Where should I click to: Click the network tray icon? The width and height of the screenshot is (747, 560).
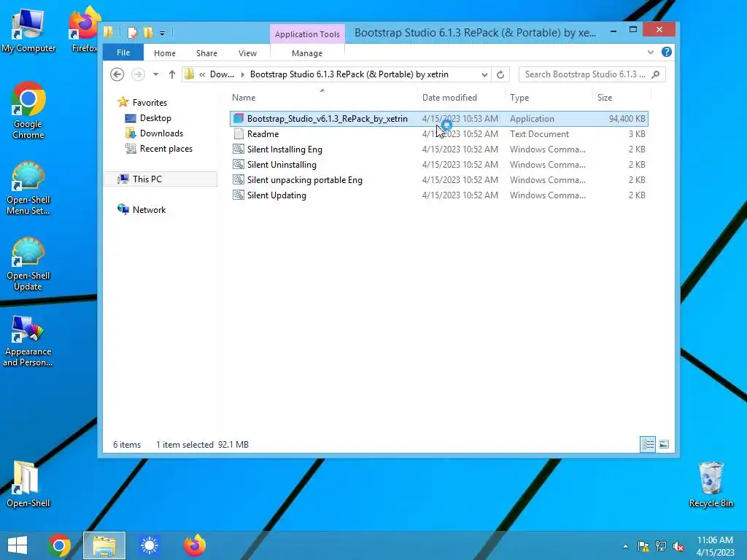661,546
